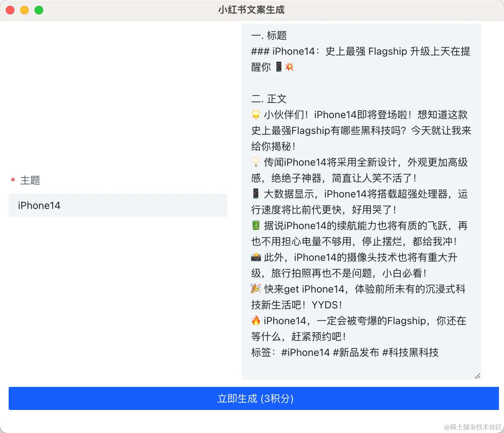The height and width of the screenshot is (433, 504).
Task: Click the yellow minimize window button
Action: [x=24, y=10]
